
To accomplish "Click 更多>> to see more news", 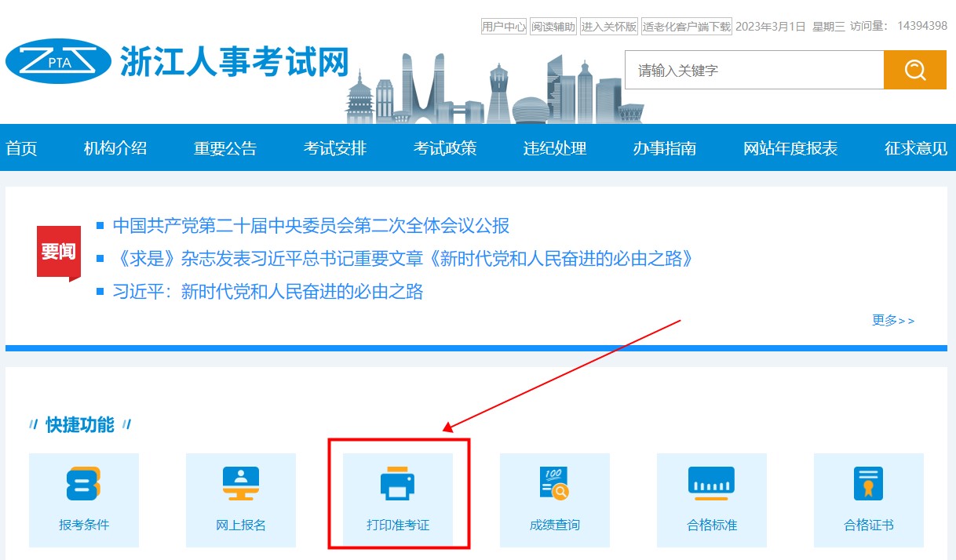I will 893,320.
